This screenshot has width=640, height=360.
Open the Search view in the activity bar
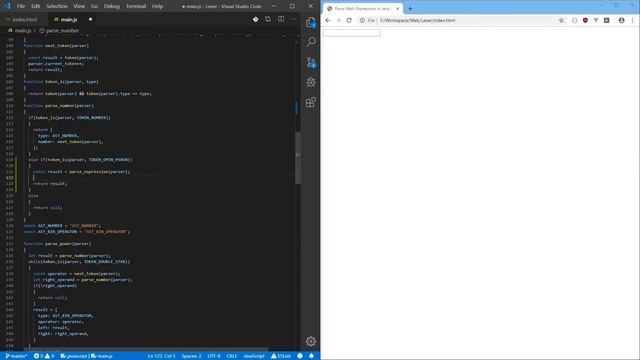[x=311, y=42]
